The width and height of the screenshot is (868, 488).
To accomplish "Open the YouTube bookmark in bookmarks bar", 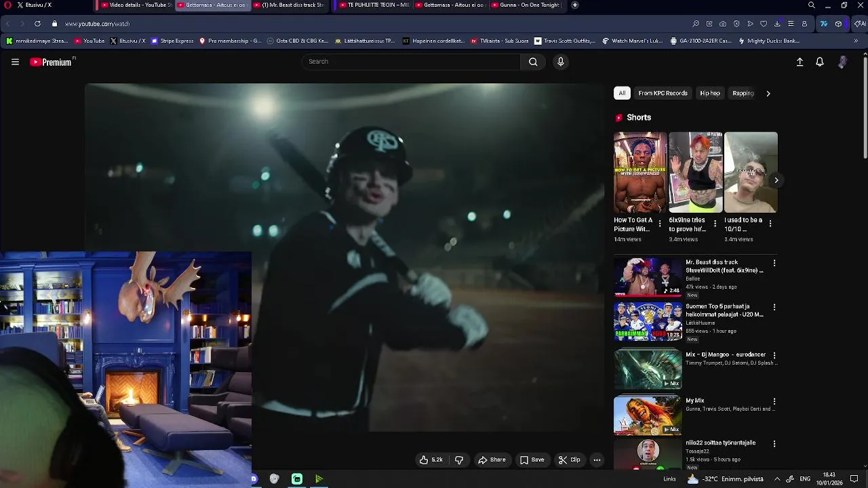I will [x=90, y=41].
